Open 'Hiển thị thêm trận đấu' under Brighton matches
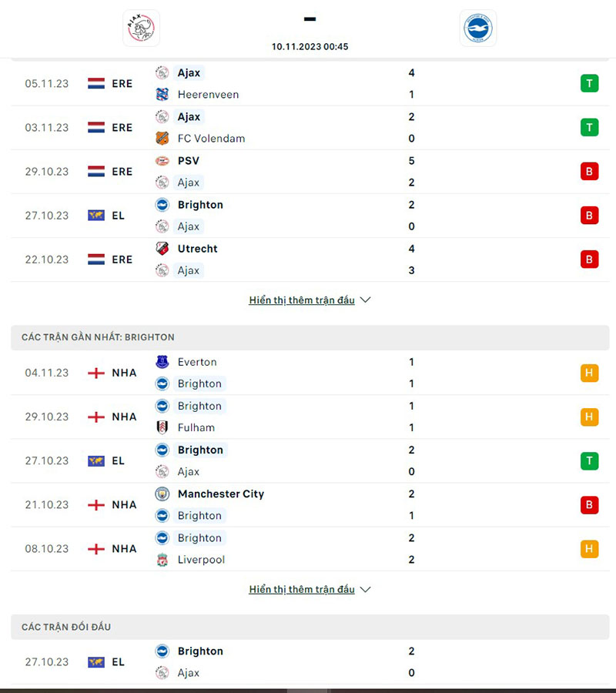The height and width of the screenshot is (693, 616). pyautogui.click(x=302, y=590)
